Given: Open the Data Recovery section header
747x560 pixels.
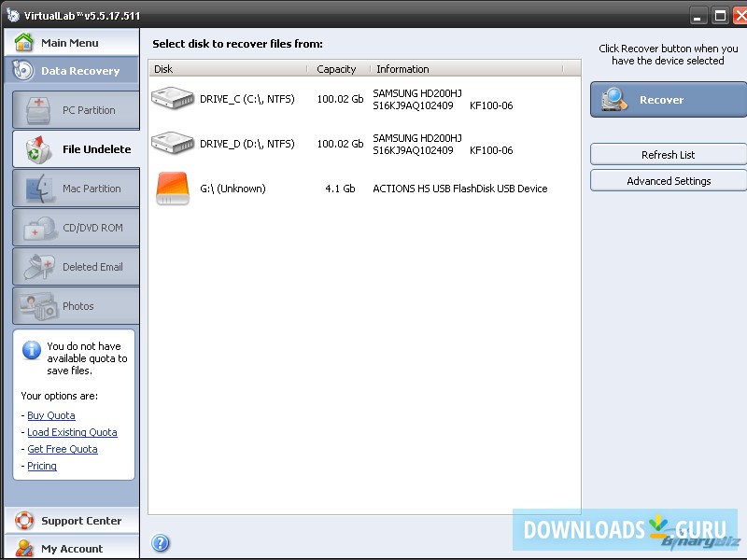Looking at the screenshot, I should [x=70, y=71].
